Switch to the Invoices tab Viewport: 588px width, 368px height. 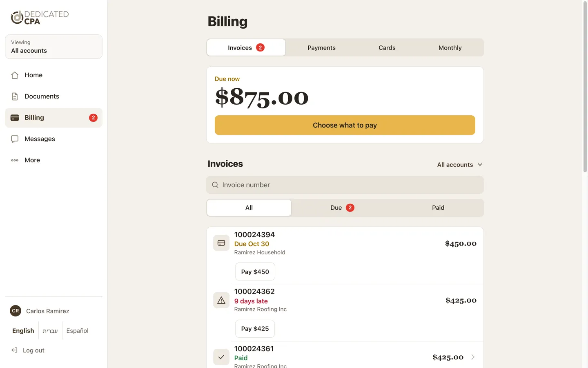(246, 47)
